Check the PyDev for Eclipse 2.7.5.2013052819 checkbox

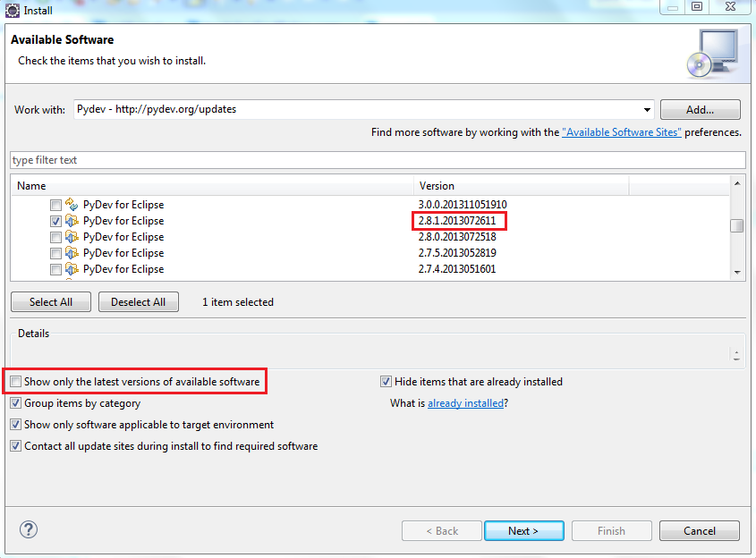click(x=56, y=253)
